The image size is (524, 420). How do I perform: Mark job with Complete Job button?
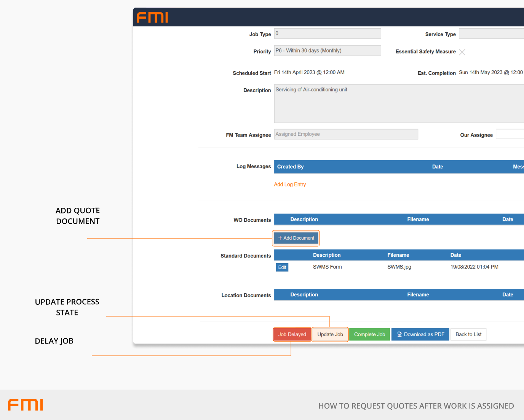pyautogui.click(x=369, y=334)
